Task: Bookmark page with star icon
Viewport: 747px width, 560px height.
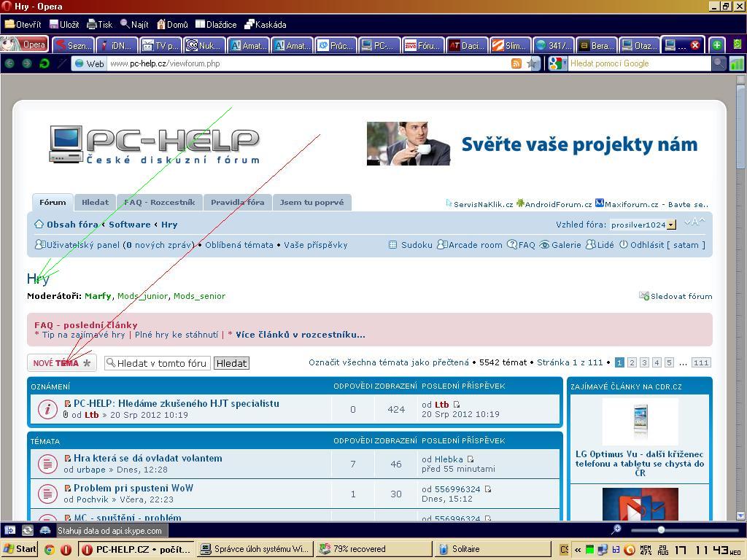Action: pyautogui.click(x=532, y=63)
